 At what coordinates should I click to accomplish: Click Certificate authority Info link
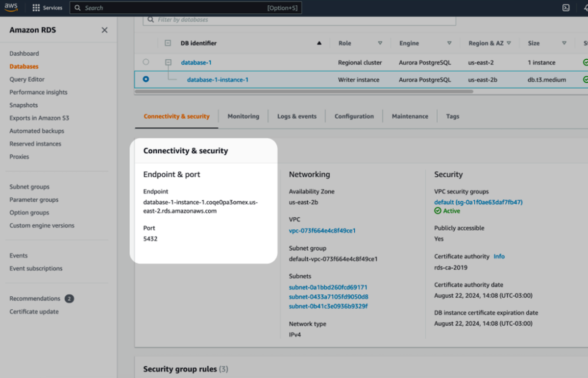point(499,257)
